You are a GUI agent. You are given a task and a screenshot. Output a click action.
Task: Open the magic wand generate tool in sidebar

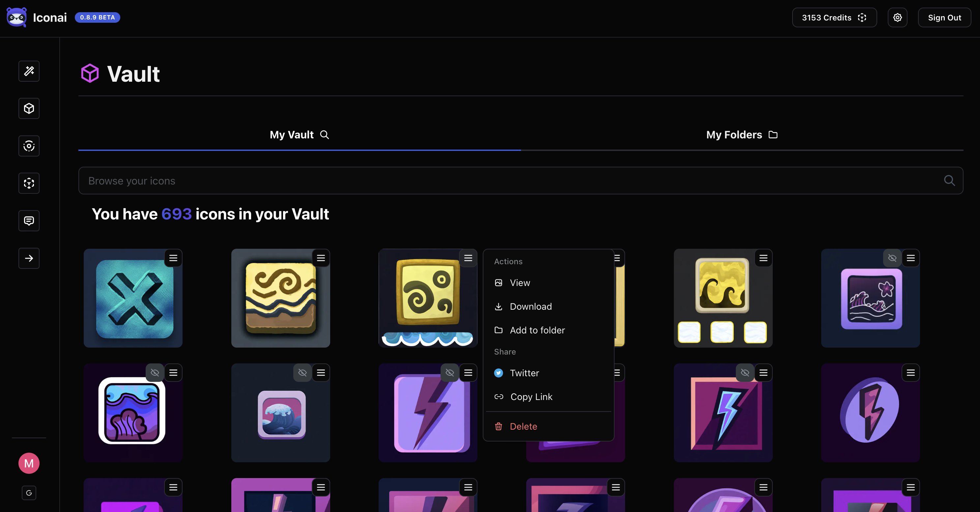[x=29, y=71]
